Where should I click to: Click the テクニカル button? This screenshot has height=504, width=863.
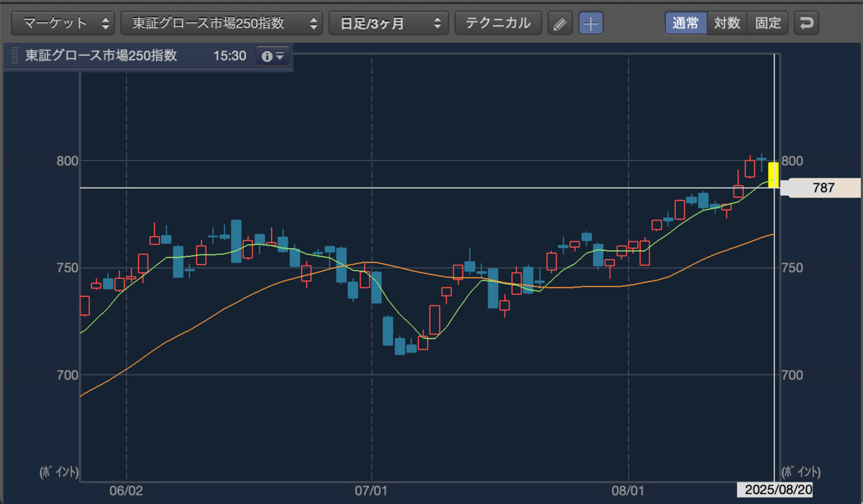[x=498, y=23]
